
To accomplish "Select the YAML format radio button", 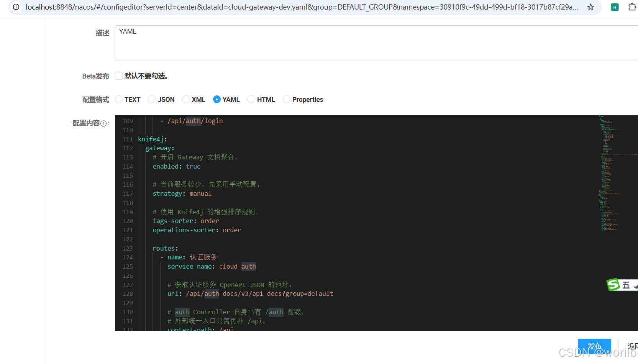I will point(217,99).
